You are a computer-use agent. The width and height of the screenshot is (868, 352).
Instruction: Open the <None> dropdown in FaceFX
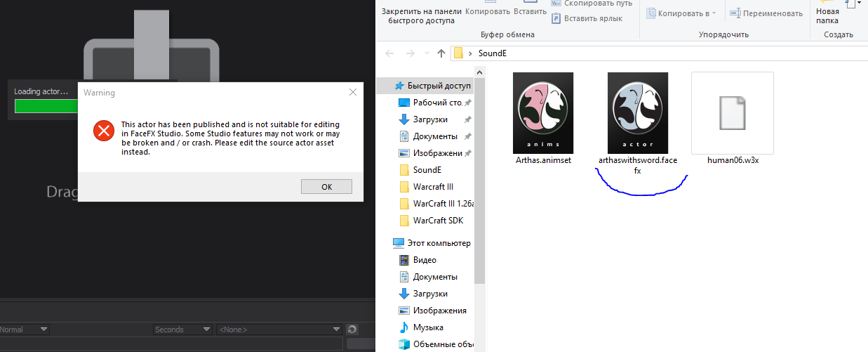279,329
